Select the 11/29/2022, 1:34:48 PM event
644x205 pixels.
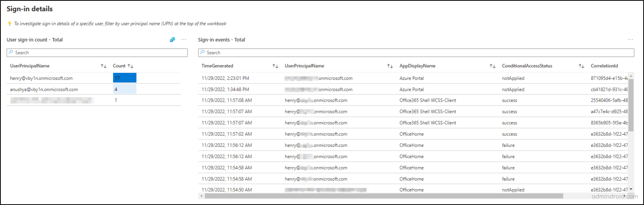tap(413, 89)
